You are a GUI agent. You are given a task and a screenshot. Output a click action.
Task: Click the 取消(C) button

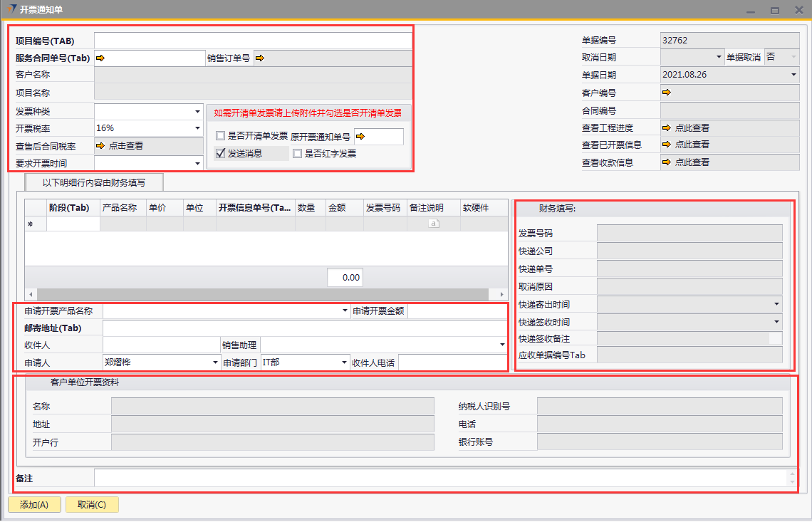pos(92,505)
